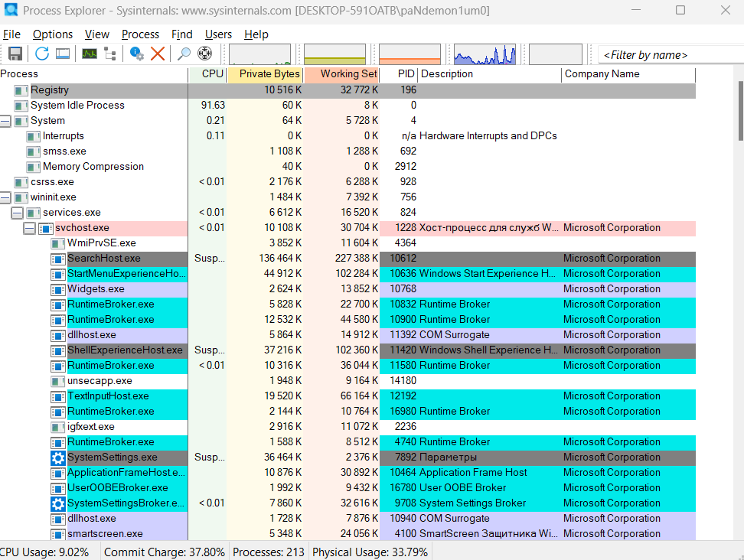This screenshot has width=744, height=560.
Task: Open the Help menu
Action: (256, 34)
